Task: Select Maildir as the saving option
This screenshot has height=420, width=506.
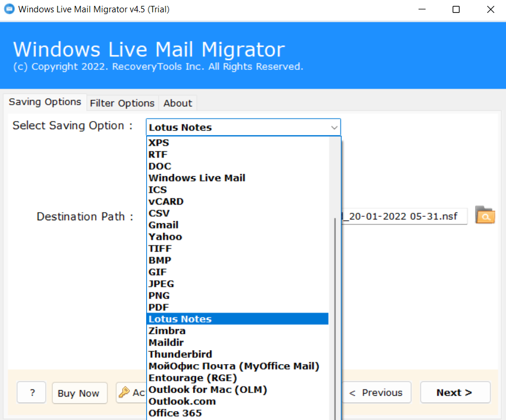Action: [238, 342]
